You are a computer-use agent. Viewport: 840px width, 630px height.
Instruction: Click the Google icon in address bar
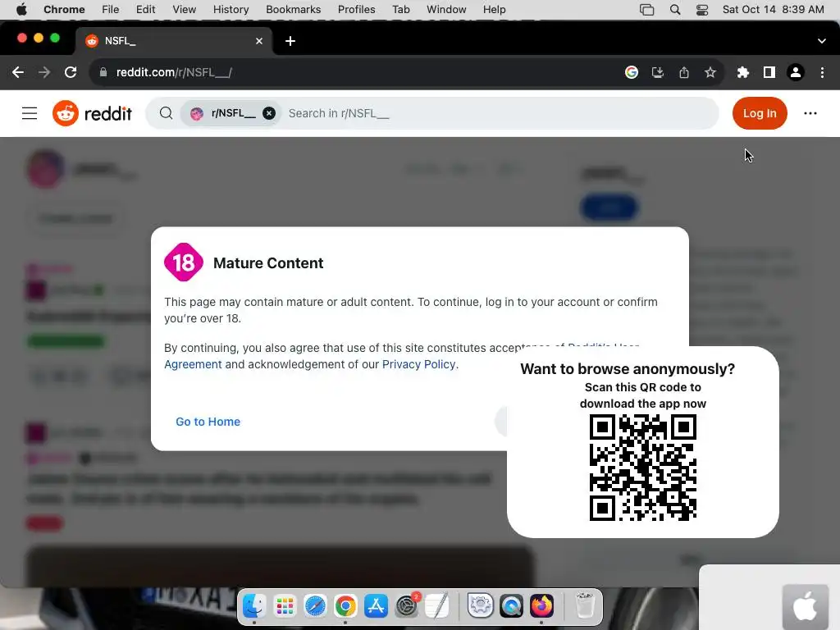[632, 72]
